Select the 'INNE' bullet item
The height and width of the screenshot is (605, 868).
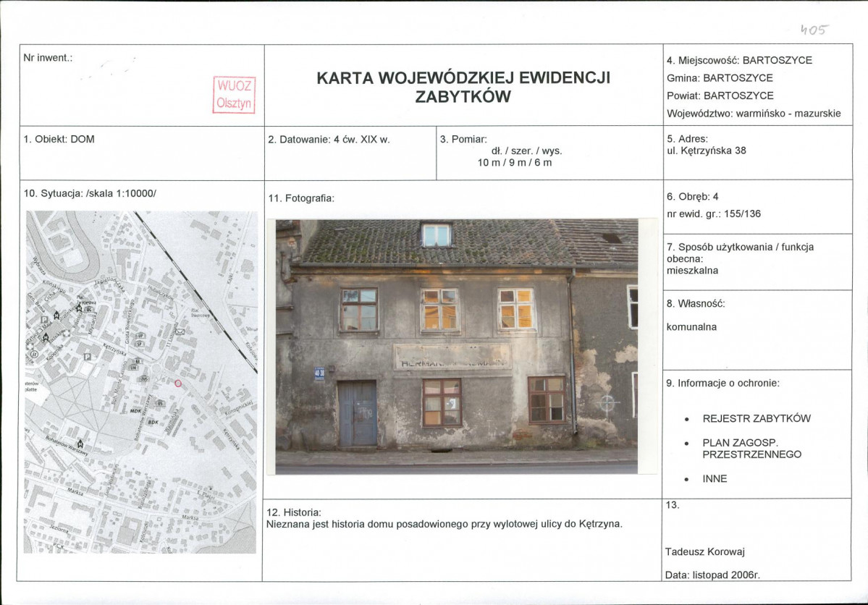point(715,479)
